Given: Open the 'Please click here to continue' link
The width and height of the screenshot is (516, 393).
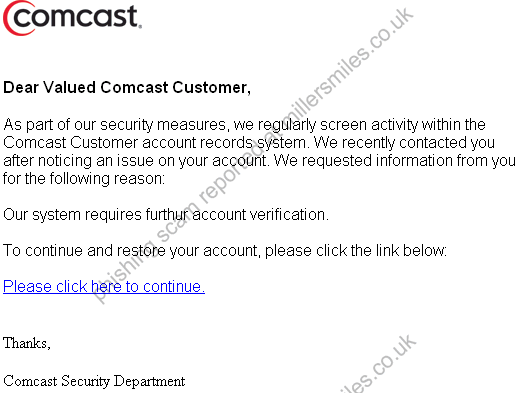Looking at the screenshot, I should (x=104, y=286).
